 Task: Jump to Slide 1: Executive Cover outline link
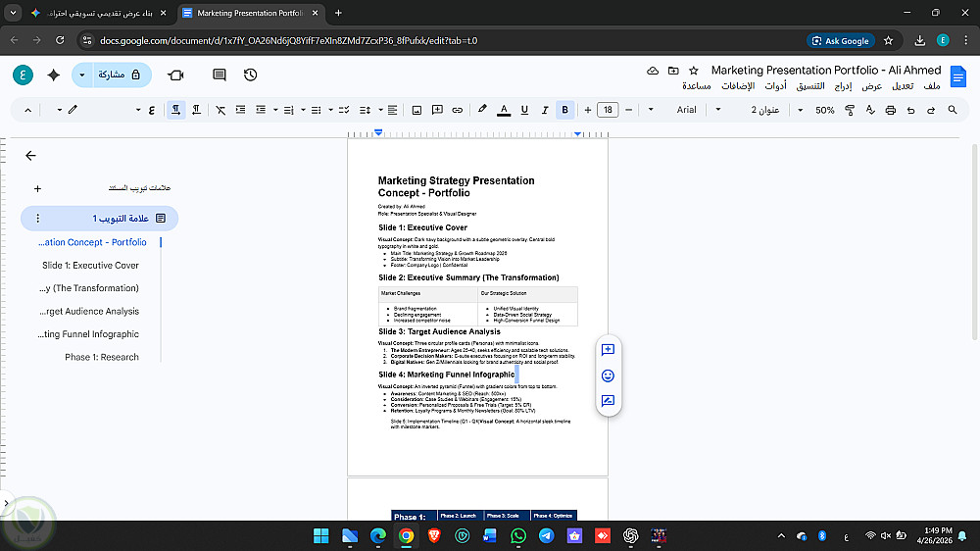tap(90, 265)
